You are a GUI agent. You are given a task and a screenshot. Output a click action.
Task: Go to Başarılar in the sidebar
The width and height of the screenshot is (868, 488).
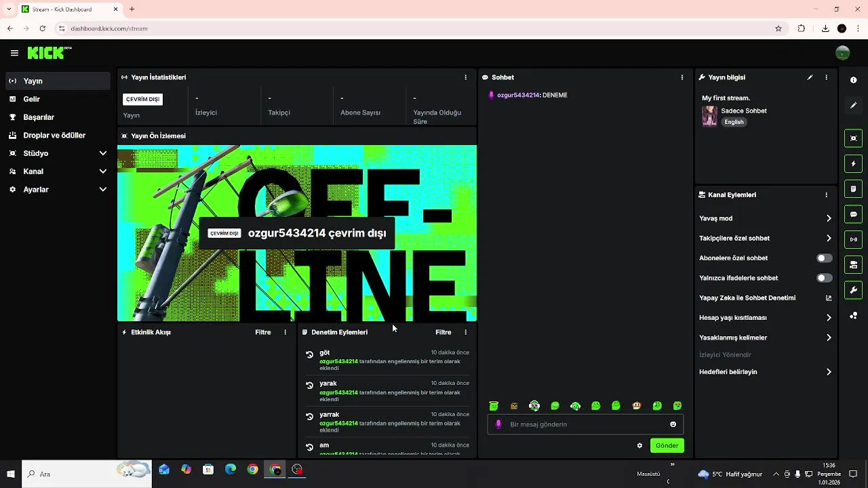pyautogui.click(x=58, y=117)
